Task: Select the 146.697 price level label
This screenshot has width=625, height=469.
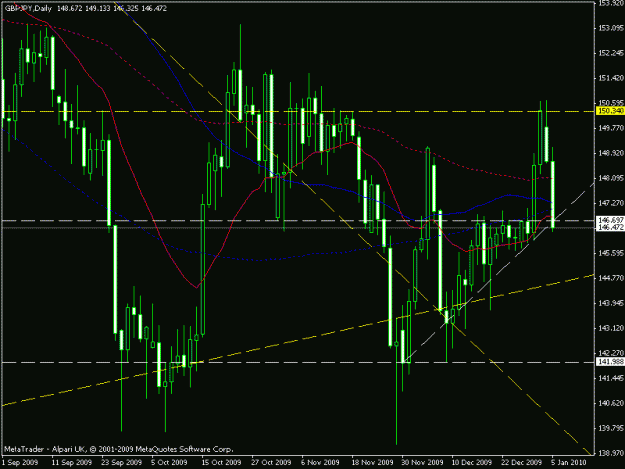Action: pyautogui.click(x=610, y=220)
